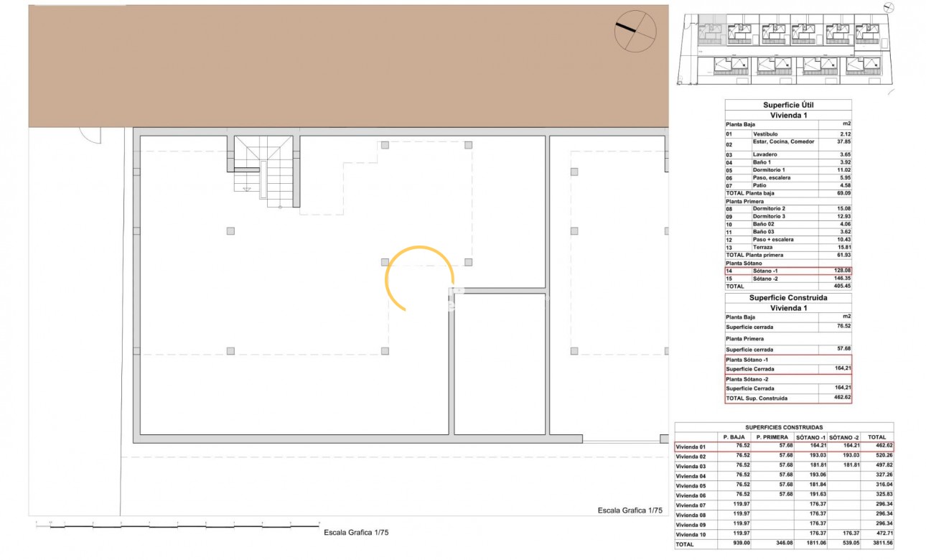Click the 'Estar, Cocina, Comedor' row

pyautogui.click(x=788, y=142)
